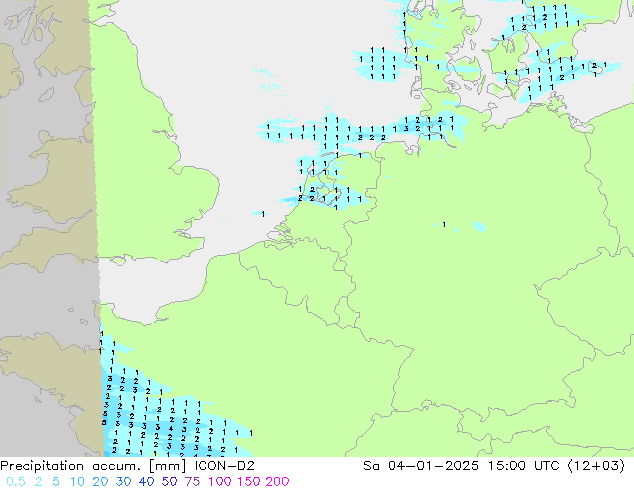
Task: Select the cyan 2 mm legend value
Action: click(38, 482)
